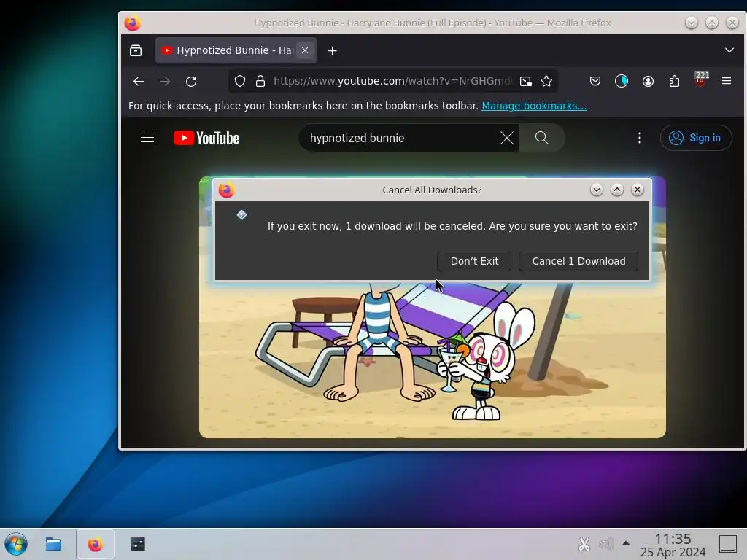This screenshot has height=560, width=747.
Task: Go back with the browser back arrow
Action: pos(139,82)
